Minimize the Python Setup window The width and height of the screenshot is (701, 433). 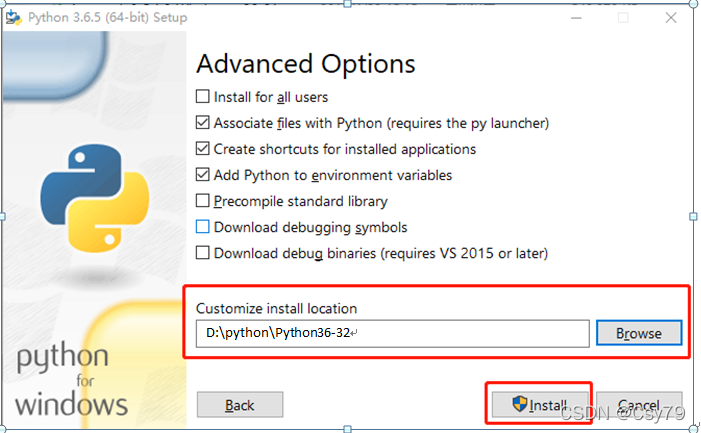click(576, 18)
